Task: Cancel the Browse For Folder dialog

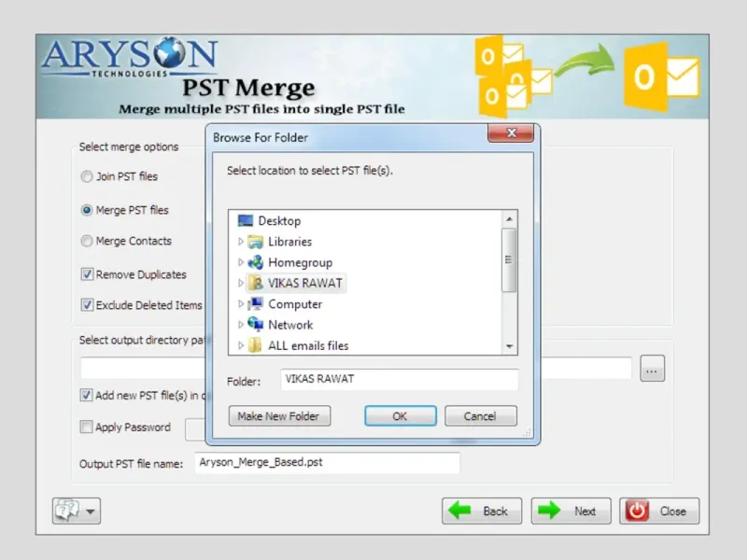Action: pos(480,416)
